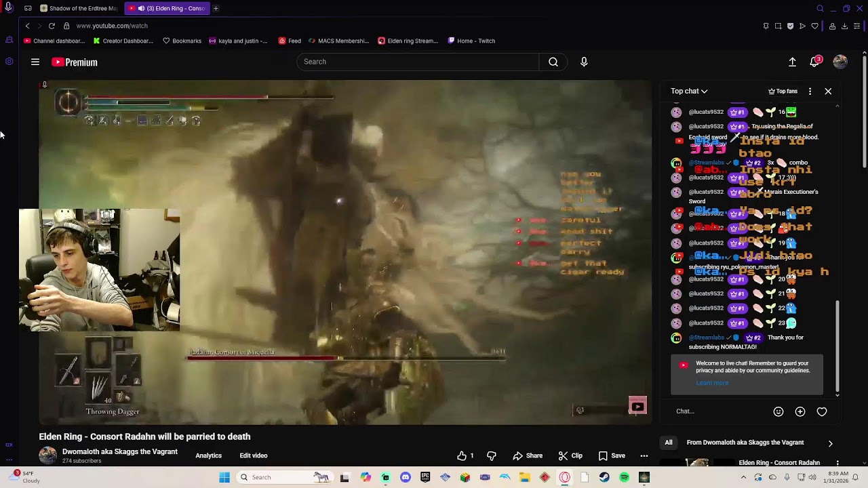868x488 pixels.
Task: Open the Create upload icon
Action: pyautogui.click(x=792, y=62)
